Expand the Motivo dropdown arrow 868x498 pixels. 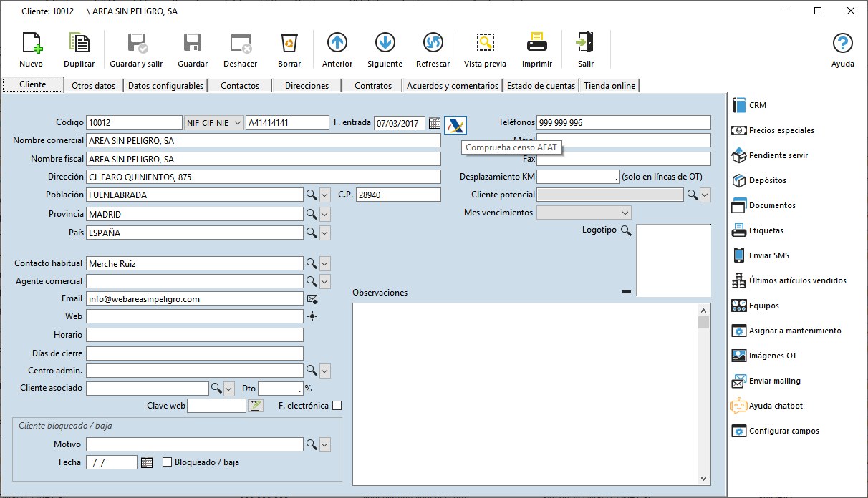coord(324,445)
